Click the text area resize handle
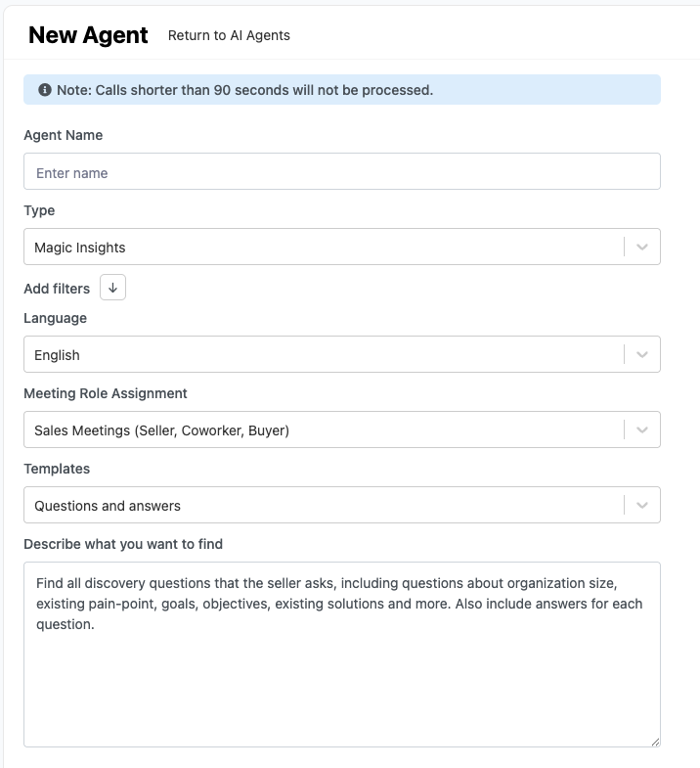The image size is (700, 768). [655, 742]
